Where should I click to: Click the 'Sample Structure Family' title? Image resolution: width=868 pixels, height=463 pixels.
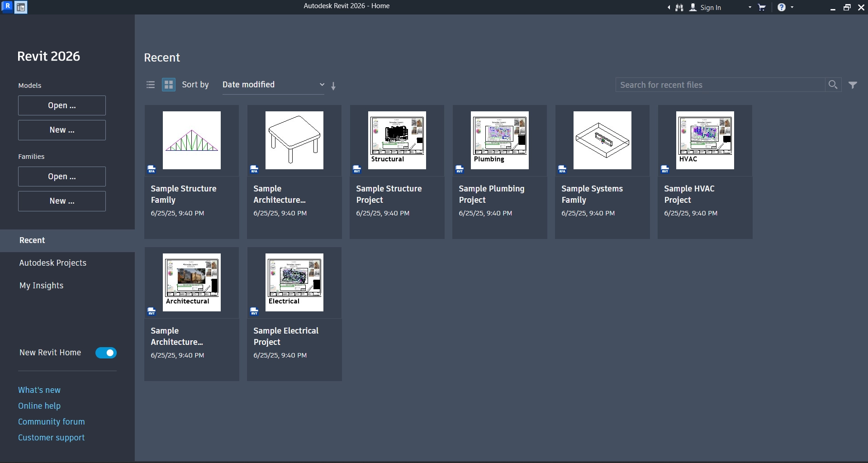tap(184, 194)
